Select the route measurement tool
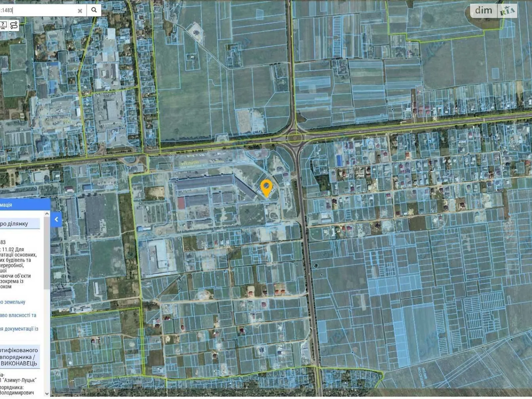 pos(14,25)
